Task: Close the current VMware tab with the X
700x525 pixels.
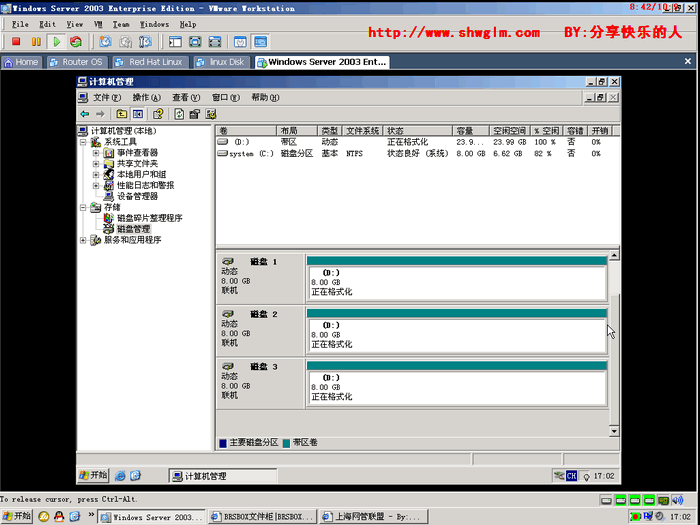Action: [688, 62]
